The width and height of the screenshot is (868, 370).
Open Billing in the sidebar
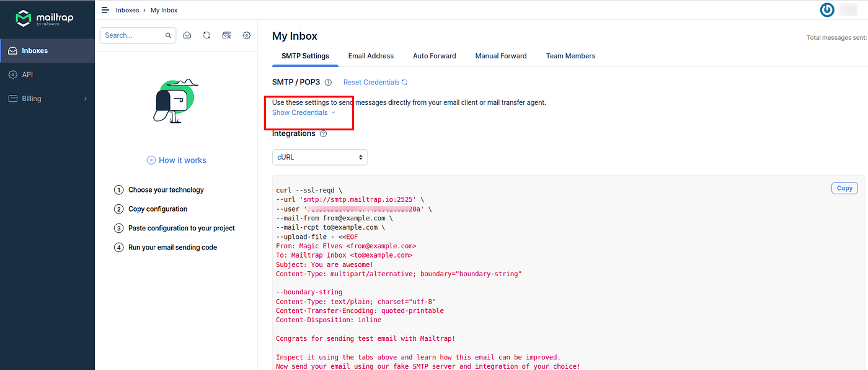point(47,99)
